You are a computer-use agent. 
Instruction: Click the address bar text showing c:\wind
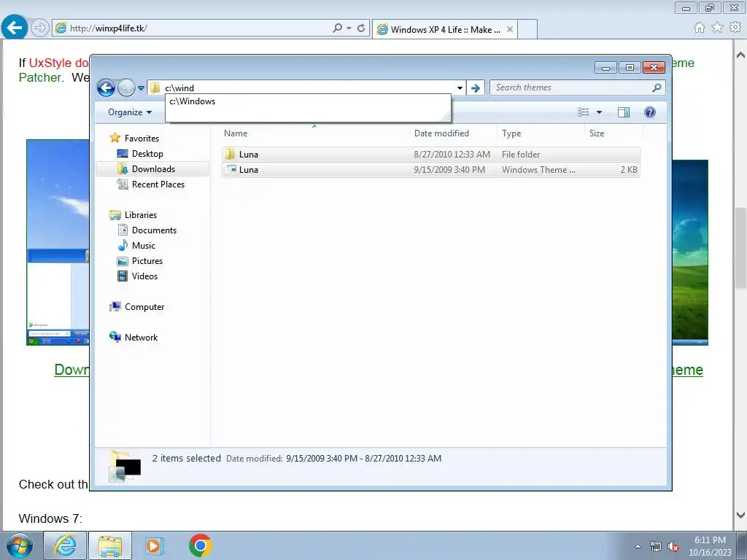pos(179,88)
